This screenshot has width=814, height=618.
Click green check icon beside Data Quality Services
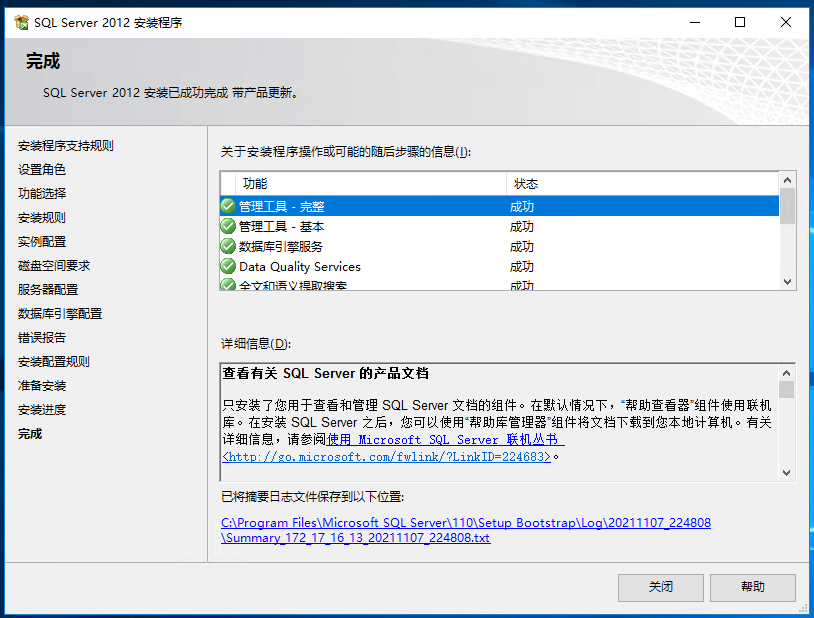pyautogui.click(x=228, y=267)
